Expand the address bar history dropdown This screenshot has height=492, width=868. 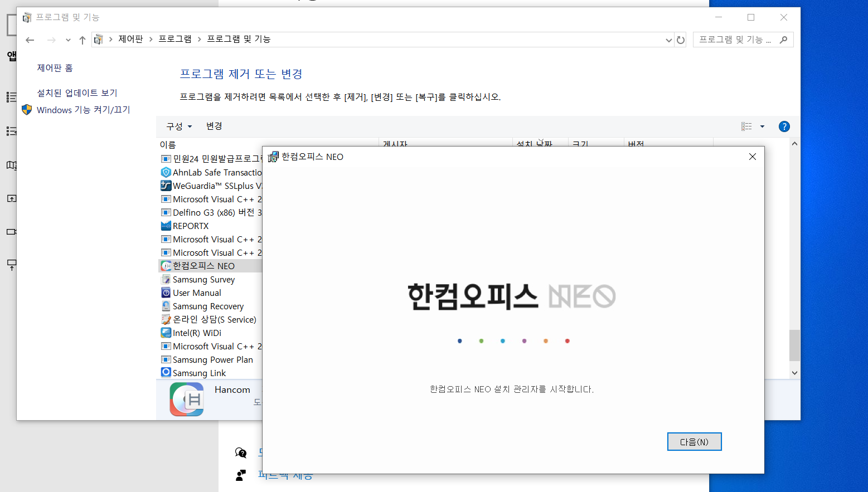[668, 40]
